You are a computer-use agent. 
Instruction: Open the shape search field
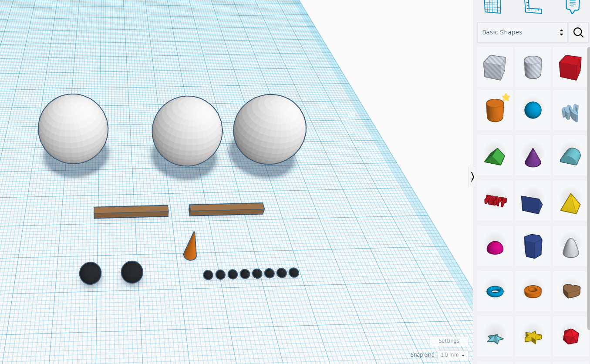pos(578,32)
